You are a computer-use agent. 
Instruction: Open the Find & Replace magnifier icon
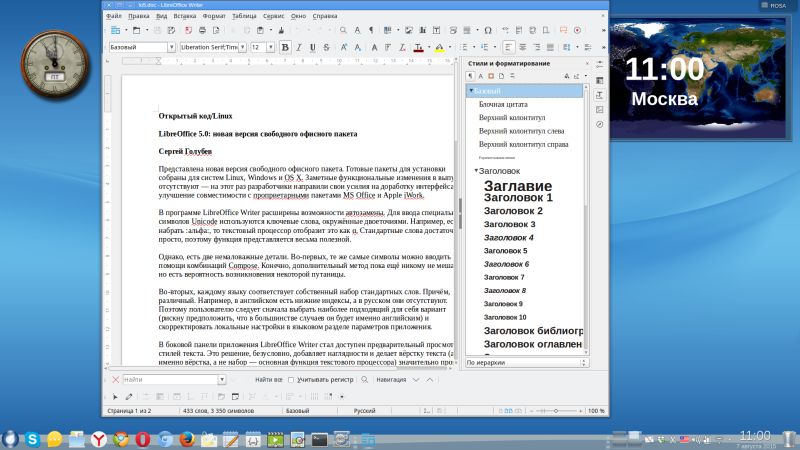(343, 31)
